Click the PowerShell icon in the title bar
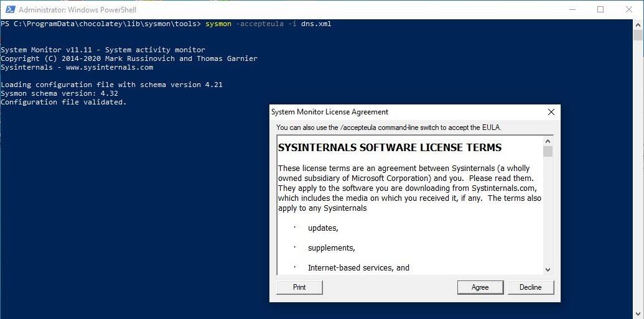This screenshot has height=319, width=644. pyautogui.click(x=8, y=9)
